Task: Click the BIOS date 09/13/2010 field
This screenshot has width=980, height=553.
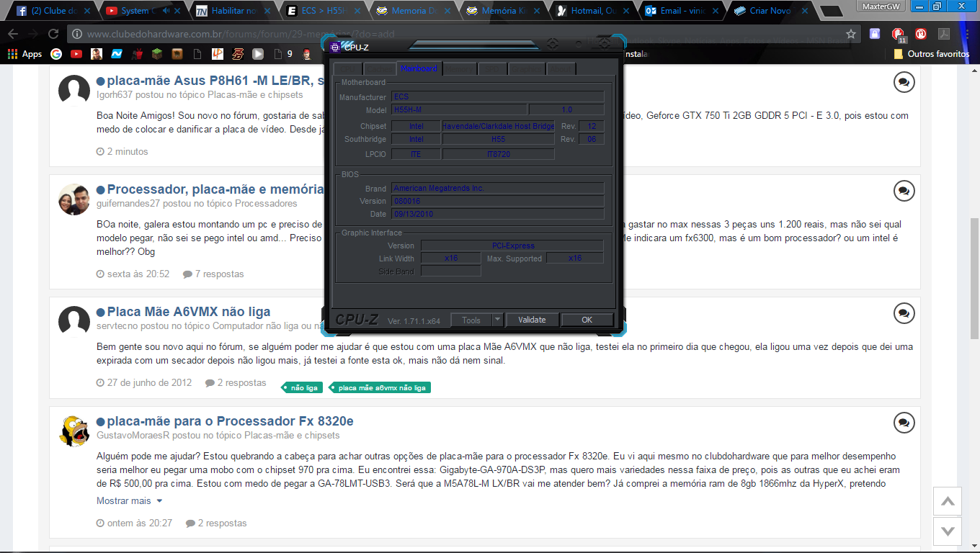Action: [x=497, y=214]
